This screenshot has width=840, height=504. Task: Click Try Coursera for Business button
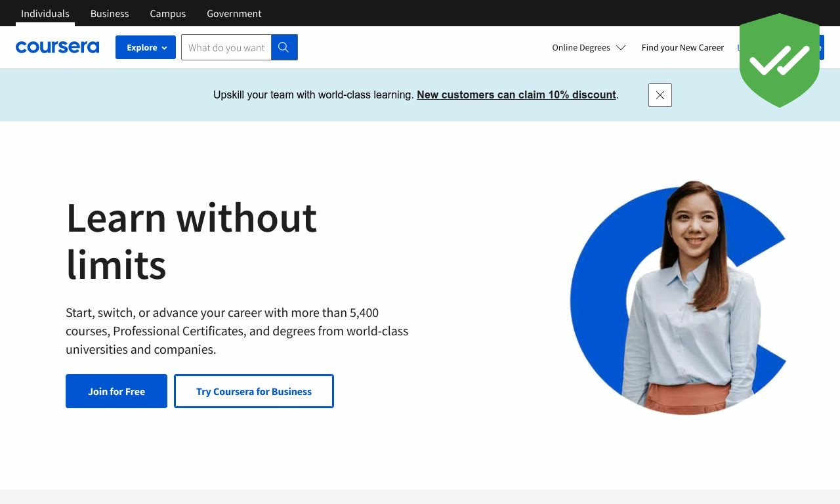click(x=254, y=391)
